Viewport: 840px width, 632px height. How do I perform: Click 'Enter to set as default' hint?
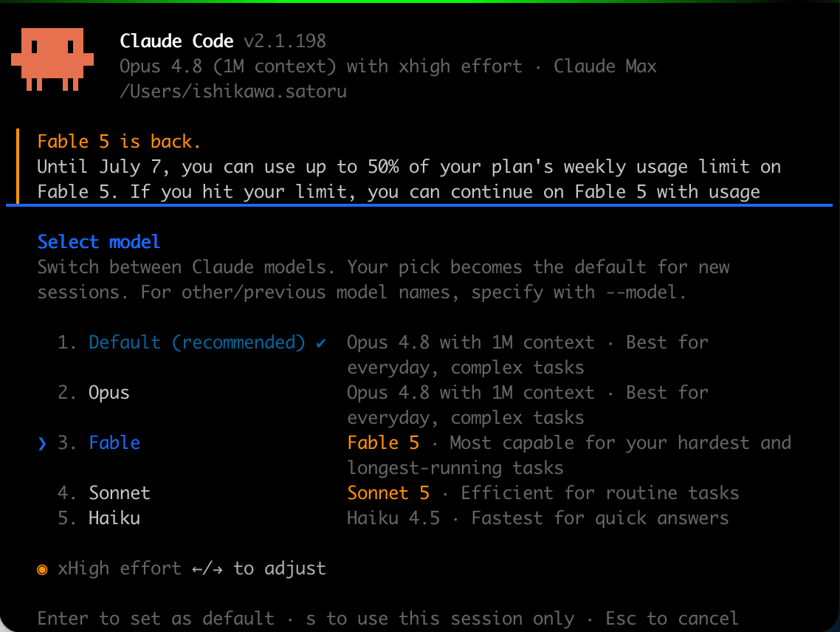click(155, 619)
